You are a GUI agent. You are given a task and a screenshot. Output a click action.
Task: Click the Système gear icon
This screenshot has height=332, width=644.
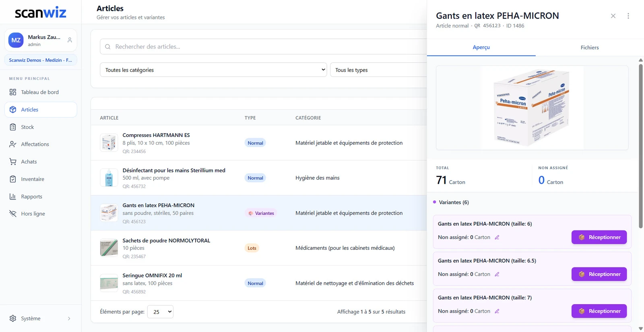tap(13, 318)
